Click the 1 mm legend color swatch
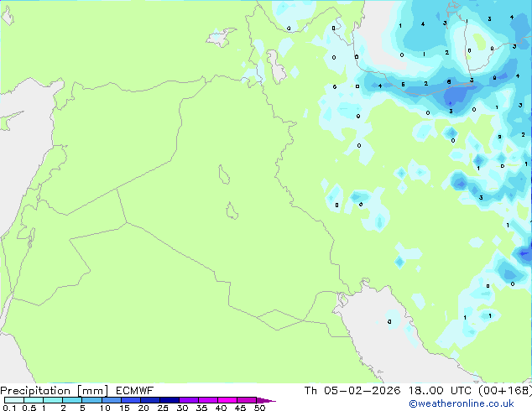532x411 pixels. point(53,400)
